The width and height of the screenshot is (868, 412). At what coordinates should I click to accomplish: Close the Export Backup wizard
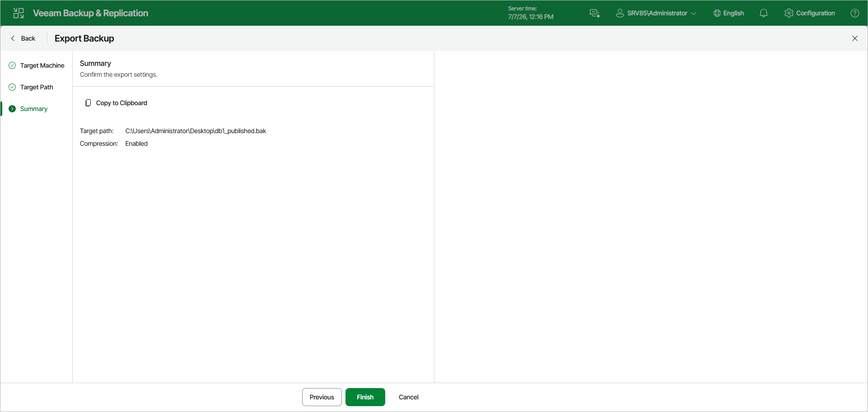click(x=855, y=38)
